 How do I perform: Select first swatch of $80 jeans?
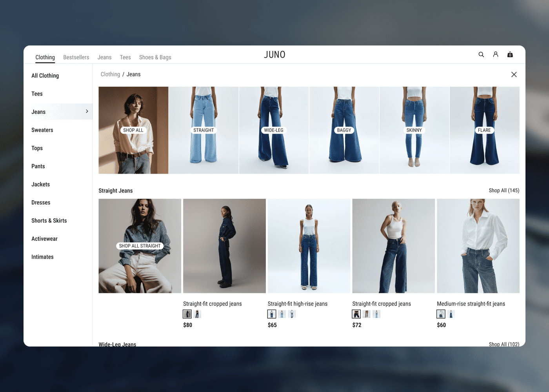(187, 314)
